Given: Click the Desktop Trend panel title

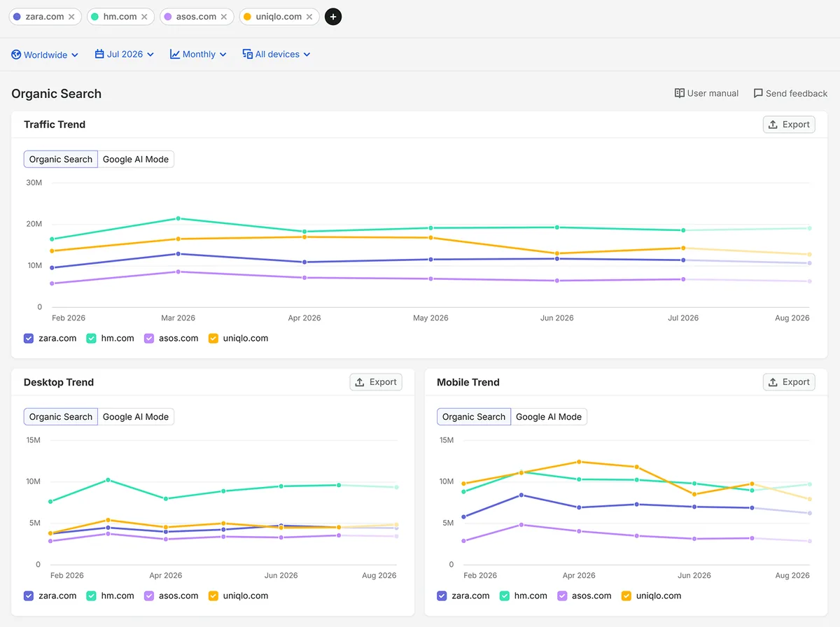Looking at the screenshot, I should pos(59,382).
